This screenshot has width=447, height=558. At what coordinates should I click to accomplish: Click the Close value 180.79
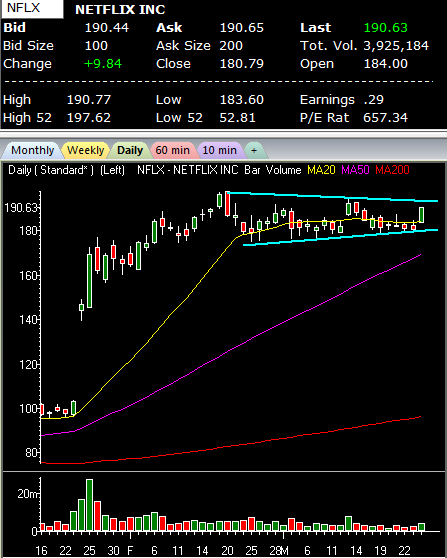point(242,64)
